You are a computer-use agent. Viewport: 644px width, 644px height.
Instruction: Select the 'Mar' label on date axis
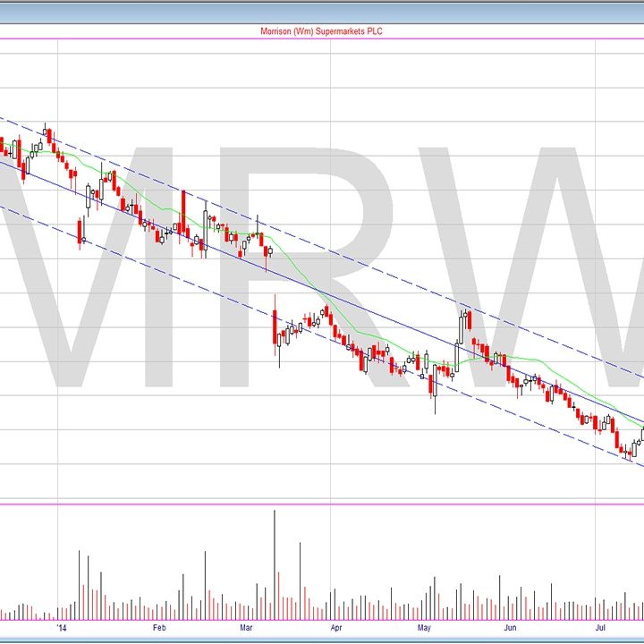[x=247, y=628]
